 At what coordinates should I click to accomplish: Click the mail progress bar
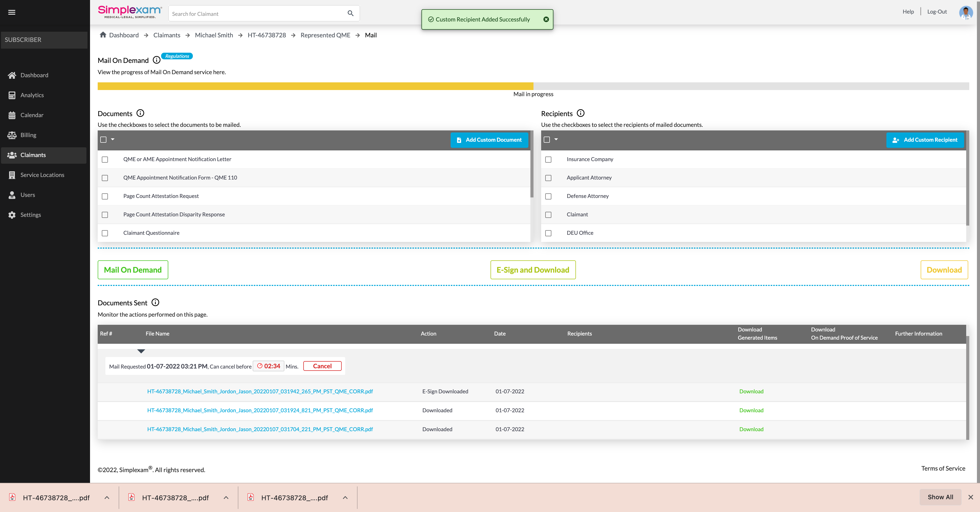tap(533, 86)
